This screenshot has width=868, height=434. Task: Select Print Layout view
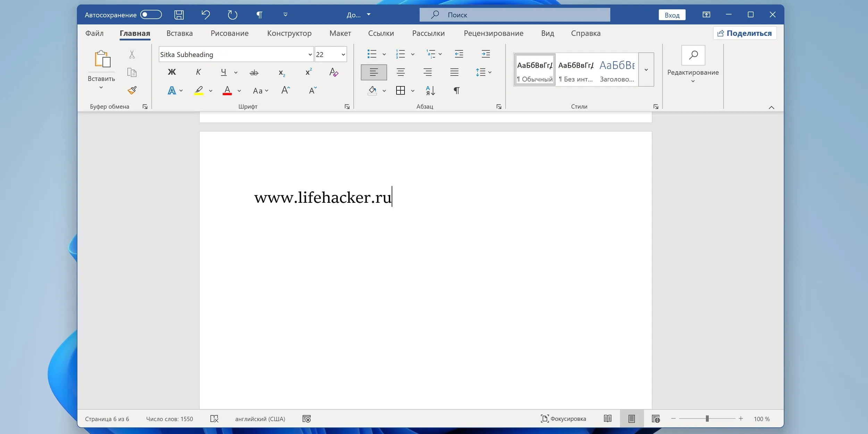[632, 419]
